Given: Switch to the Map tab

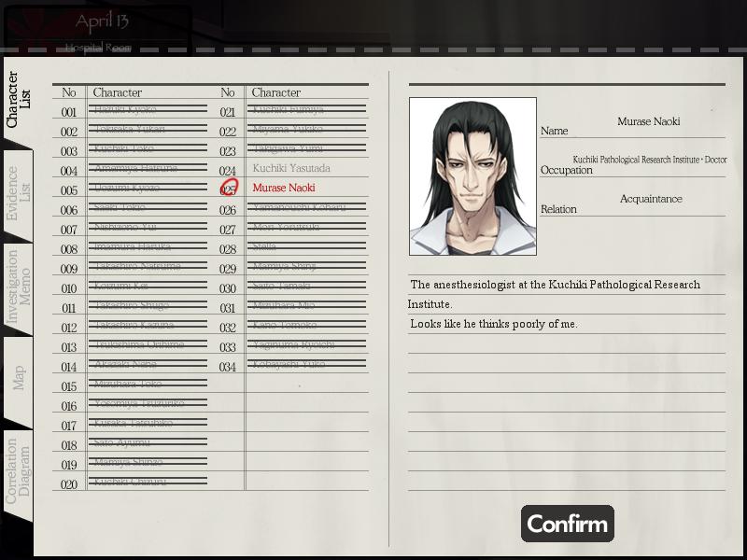Looking at the screenshot, I should pyautogui.click(x=18, y=379).
